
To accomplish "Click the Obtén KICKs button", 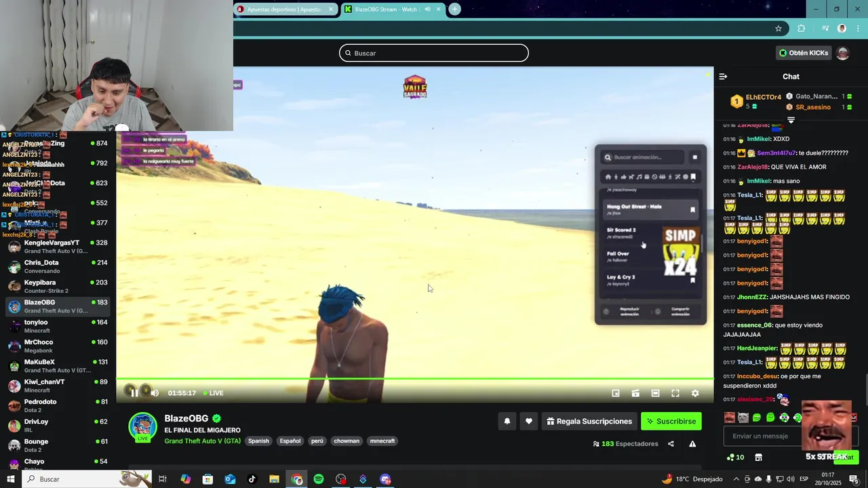I will coord(804,53).
